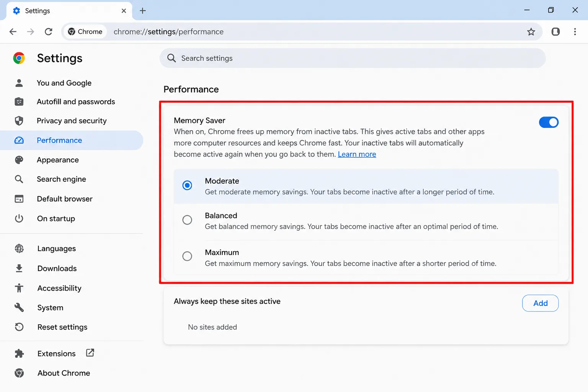Viewport: 588px width, 392px height.
Task: Open the Downloads settings section
Action: point(72,268)
